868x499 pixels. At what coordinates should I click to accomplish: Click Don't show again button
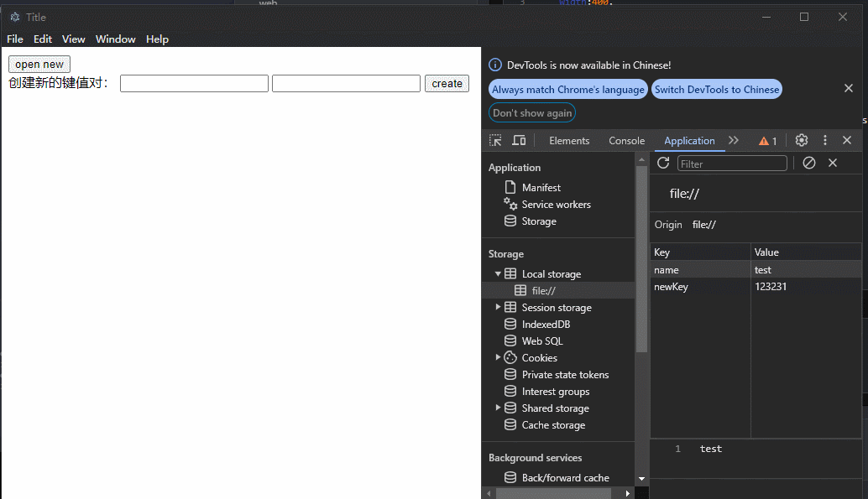(532, 113)
